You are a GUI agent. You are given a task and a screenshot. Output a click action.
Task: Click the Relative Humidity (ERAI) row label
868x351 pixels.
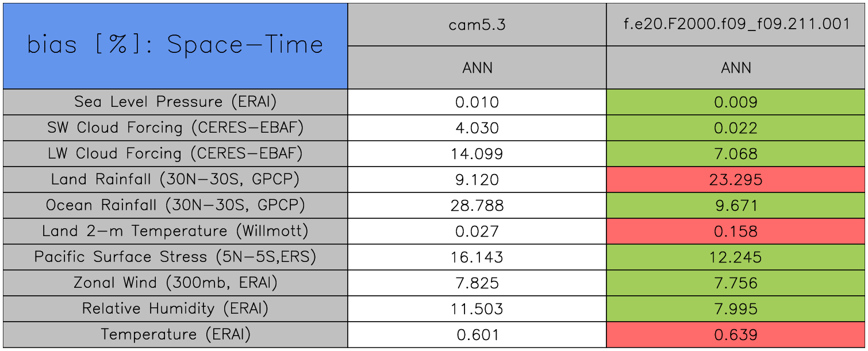click(x=175, y=309)
